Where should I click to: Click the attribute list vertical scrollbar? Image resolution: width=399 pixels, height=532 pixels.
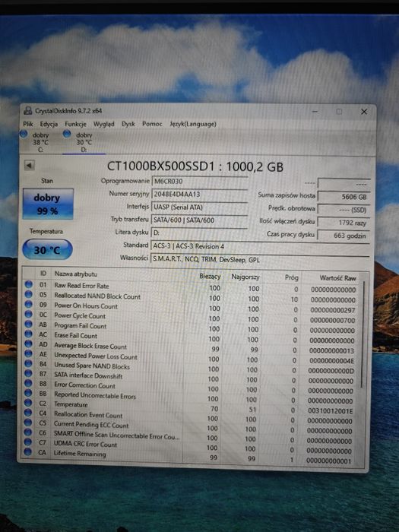[363, 334]
